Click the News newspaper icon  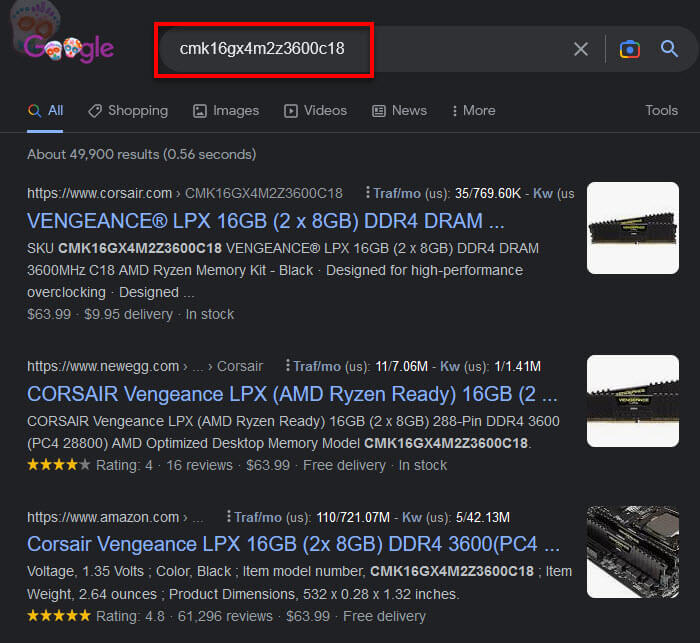(x=379, y=111)
